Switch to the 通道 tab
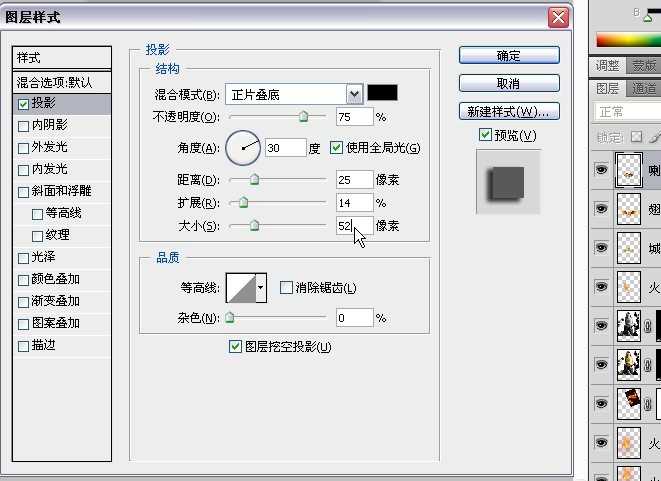This screenshot has height=481, width=661. (644, 89)
